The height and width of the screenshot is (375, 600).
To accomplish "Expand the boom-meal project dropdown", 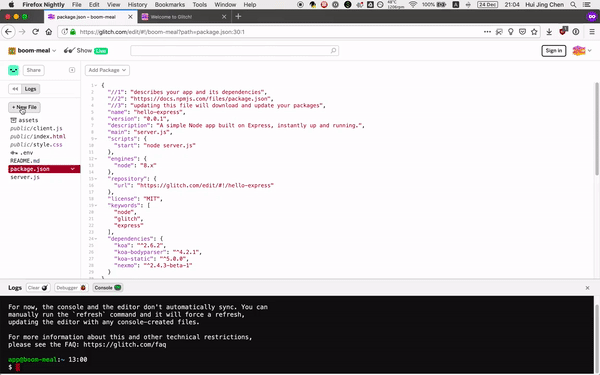I will [33, 51].
